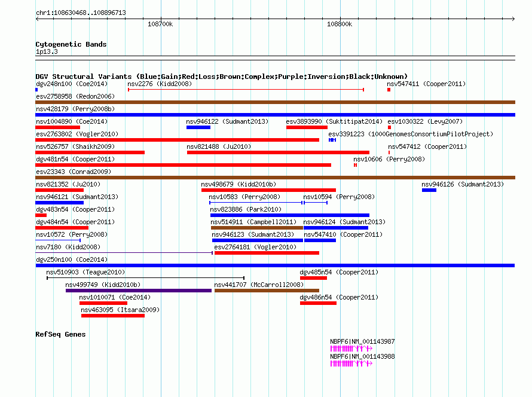This screenshot has width=532, height=397.
Task: Select the DGV Structural Variants track heading
Action: point(222,77)
